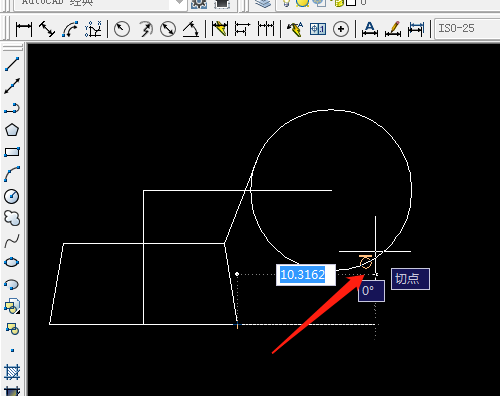Select the Radius dimension tool
The image size is (500, 396).
click(122, 29)
